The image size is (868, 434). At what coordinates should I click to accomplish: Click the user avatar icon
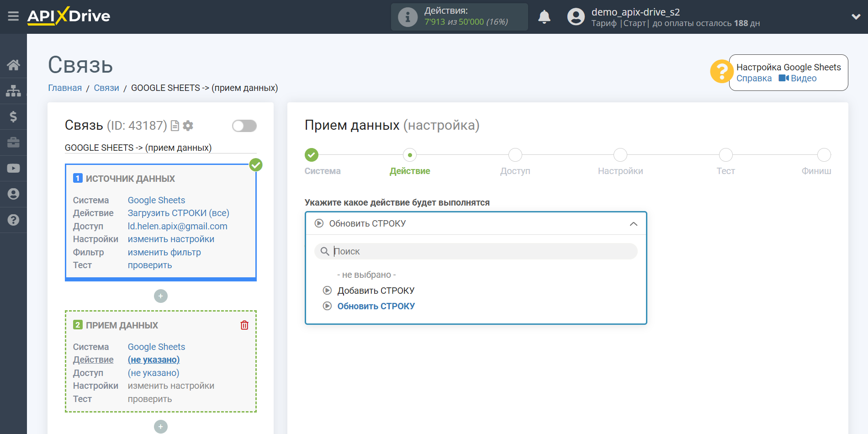(x=576, y=17)
